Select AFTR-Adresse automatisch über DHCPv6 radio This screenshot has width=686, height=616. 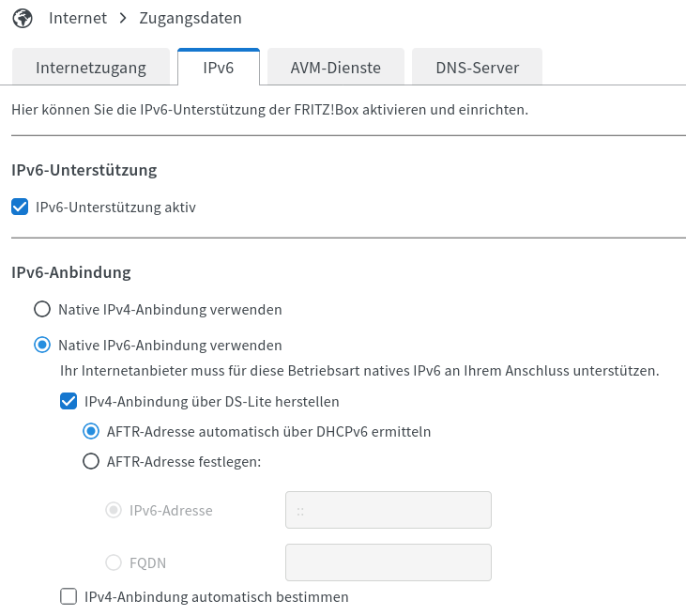[91, 432]
